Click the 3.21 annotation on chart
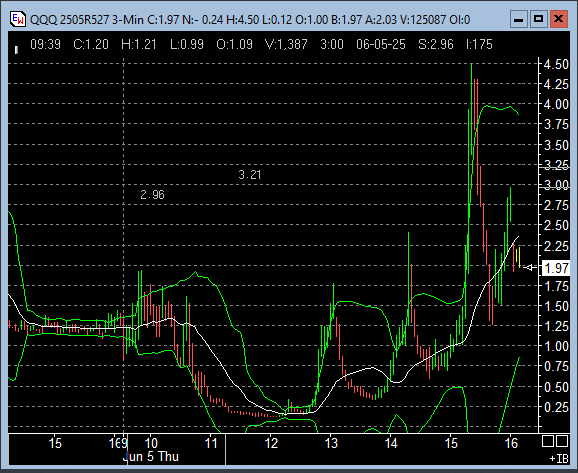 point(250,175)
